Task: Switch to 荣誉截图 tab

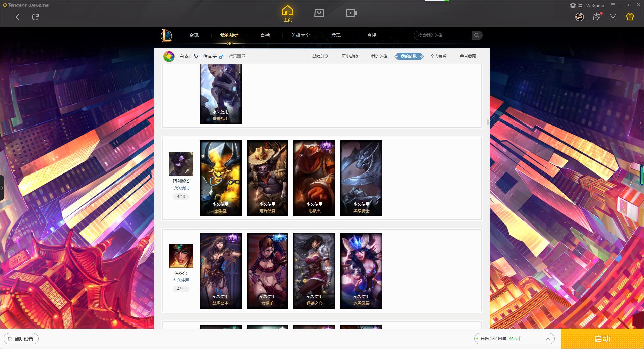Action: pos(468,56)
